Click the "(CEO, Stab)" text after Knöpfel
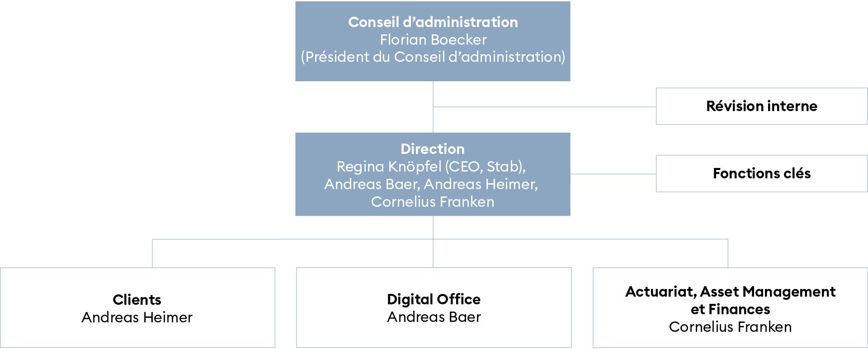 click(x=485, y=167)
